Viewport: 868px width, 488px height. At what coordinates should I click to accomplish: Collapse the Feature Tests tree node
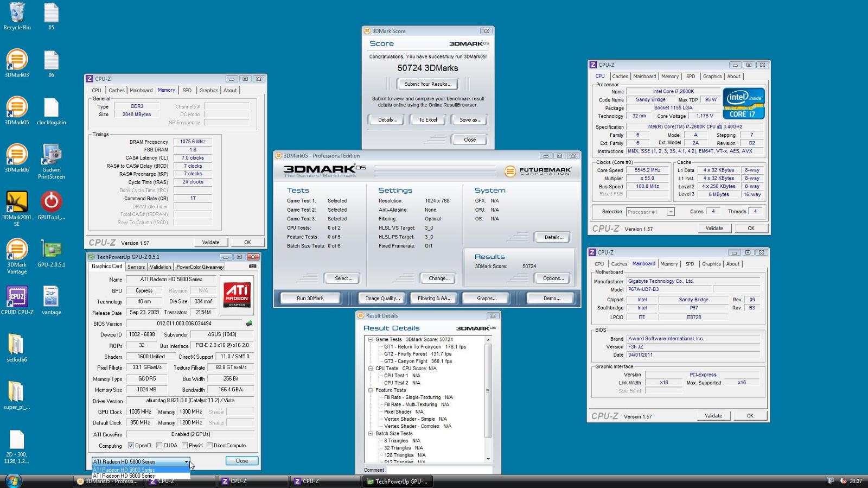click(x=371, y=390)
